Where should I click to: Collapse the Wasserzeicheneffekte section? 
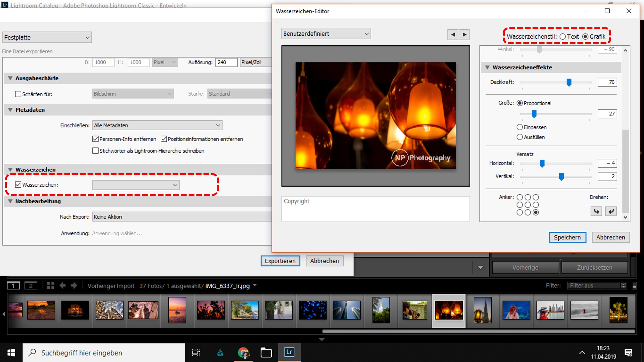[x=487, y=67]
